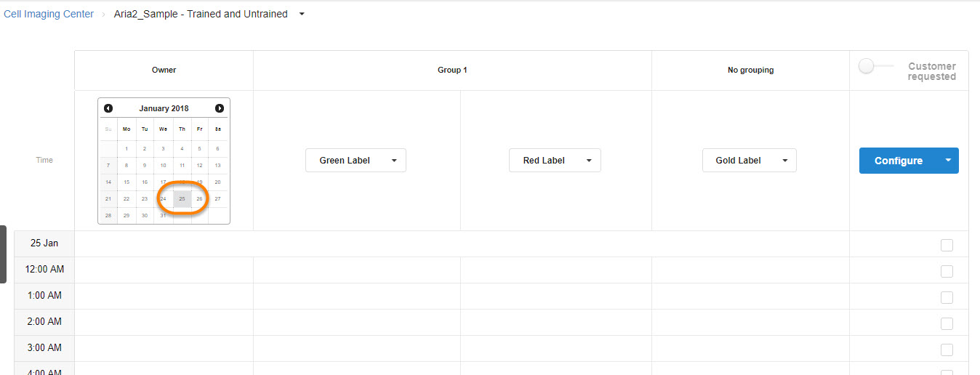Go to previous month in calendar

pos(108,108)
